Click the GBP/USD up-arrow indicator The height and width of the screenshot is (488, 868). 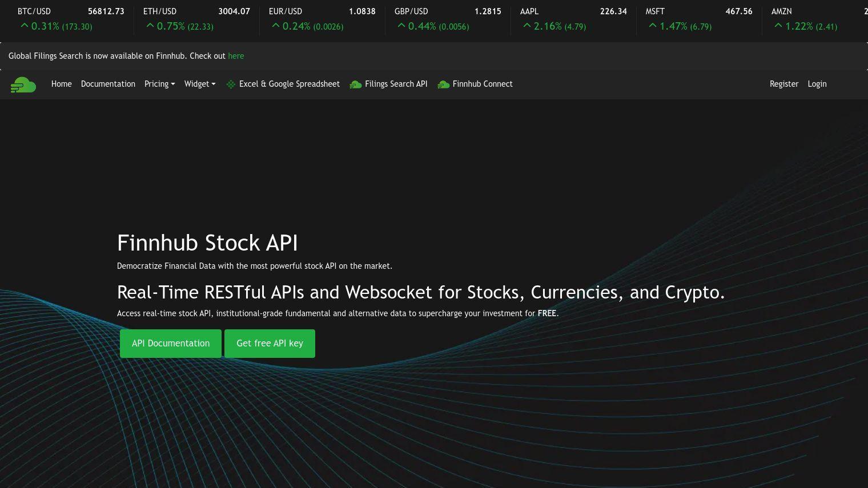click(401, 26)
